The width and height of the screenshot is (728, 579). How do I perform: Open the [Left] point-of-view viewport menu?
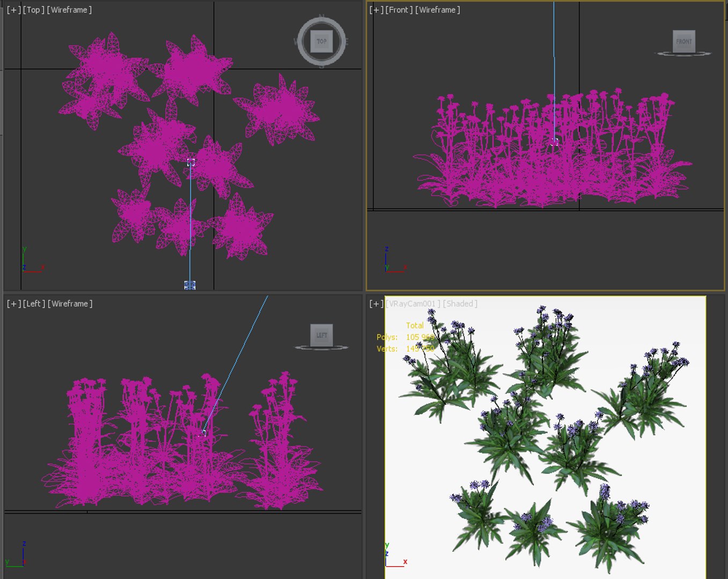point(34,303)
